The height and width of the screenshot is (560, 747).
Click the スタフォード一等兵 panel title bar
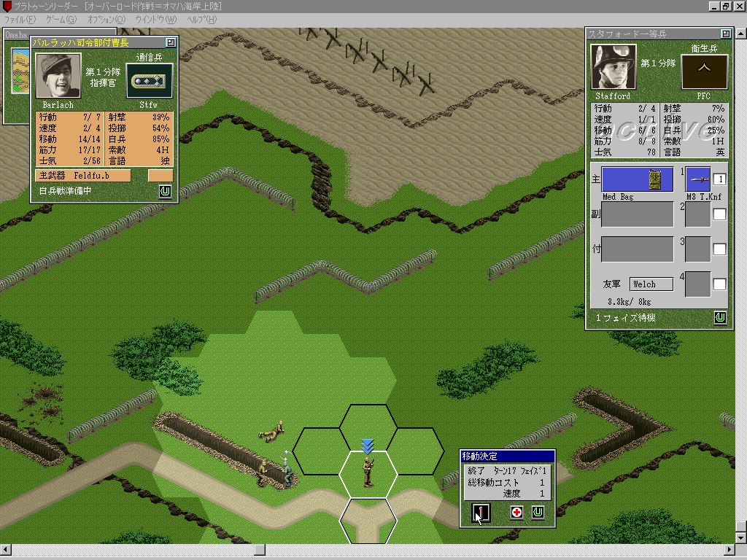(x=653, y=34)
